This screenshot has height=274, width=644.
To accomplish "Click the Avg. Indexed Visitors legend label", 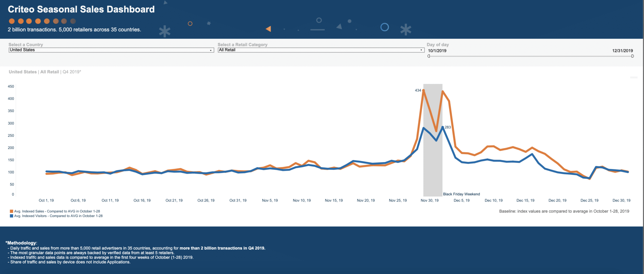I will (58, 216).
